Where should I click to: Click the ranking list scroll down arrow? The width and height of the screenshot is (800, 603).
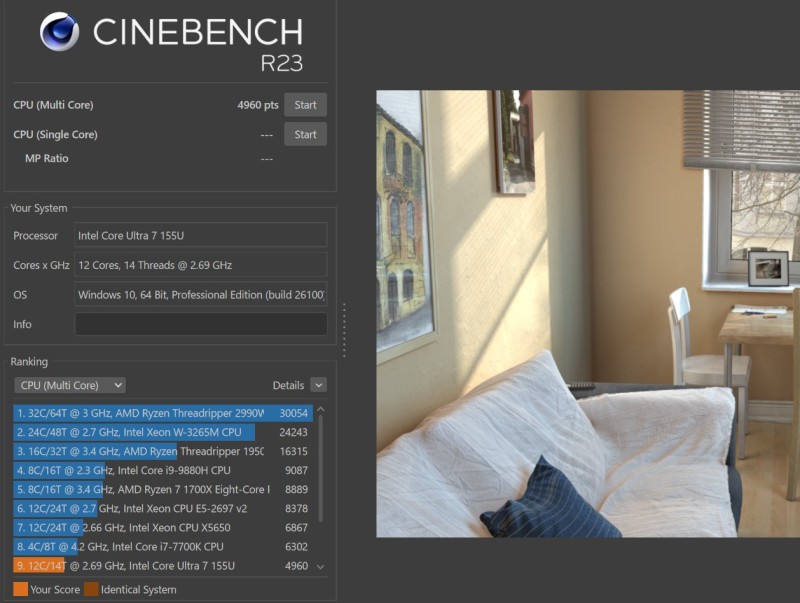tap(320, 567)
